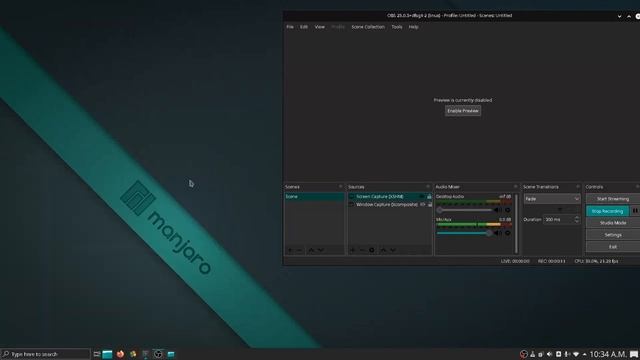Select the Screen Capture (XSHM) source row
The width and height of the screenshot is (640, 360).
point(390,196)
